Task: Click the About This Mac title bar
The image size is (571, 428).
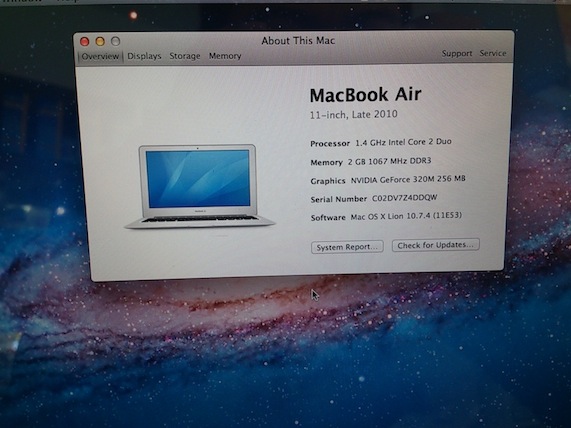Action: pos(298,40)
